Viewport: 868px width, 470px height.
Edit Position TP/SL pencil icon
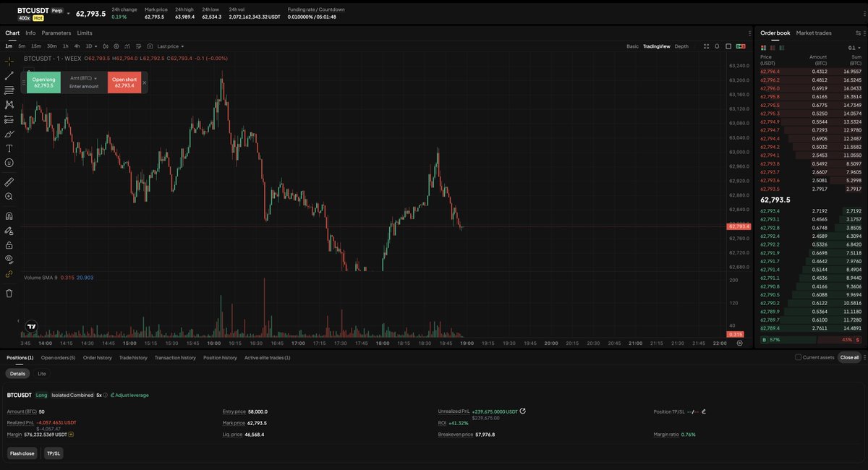tap(704, 411)
